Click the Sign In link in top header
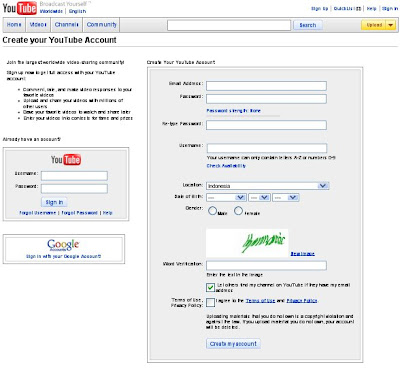 coord(390,9)
